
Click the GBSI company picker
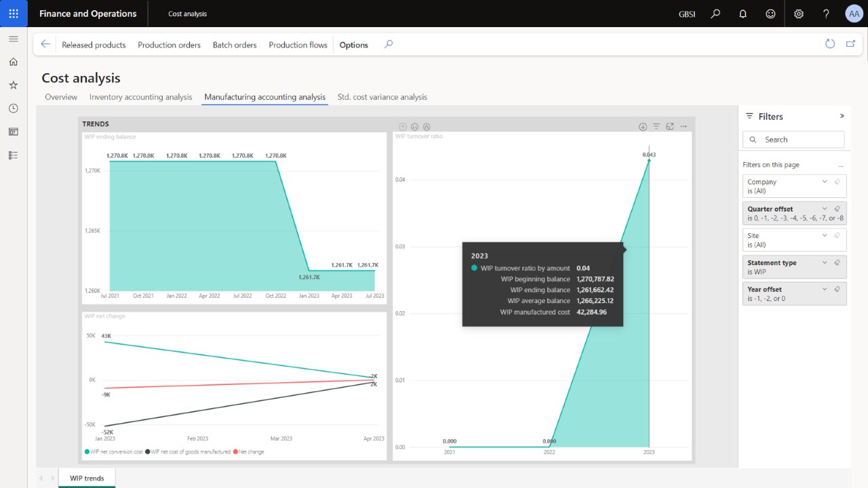pos(687,14)
